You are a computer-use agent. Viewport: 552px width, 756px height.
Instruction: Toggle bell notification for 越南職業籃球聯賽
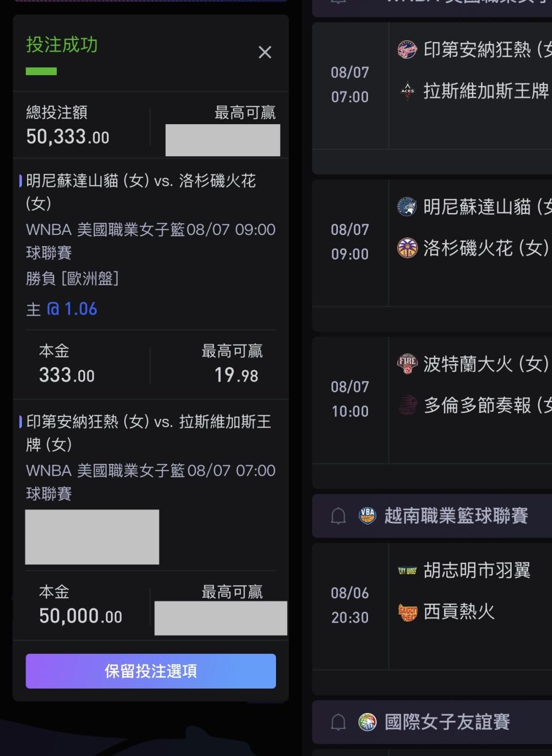338,516
